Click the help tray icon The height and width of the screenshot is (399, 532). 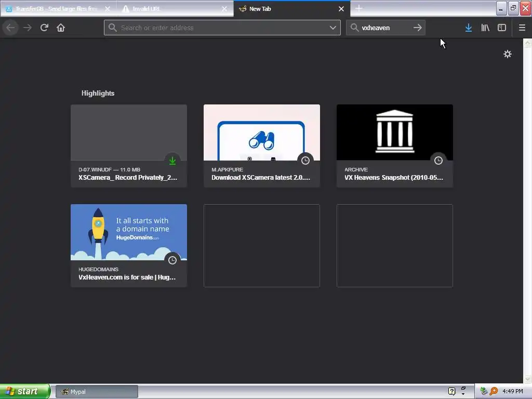click(451, 391)
